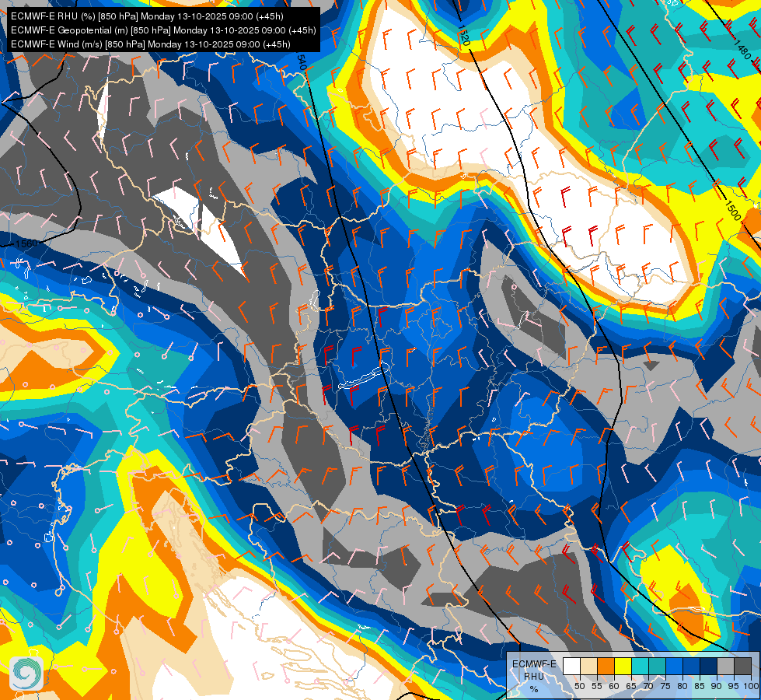
Task: Select the medium blue swatch for 80-85%
Action: click(692, 666)
